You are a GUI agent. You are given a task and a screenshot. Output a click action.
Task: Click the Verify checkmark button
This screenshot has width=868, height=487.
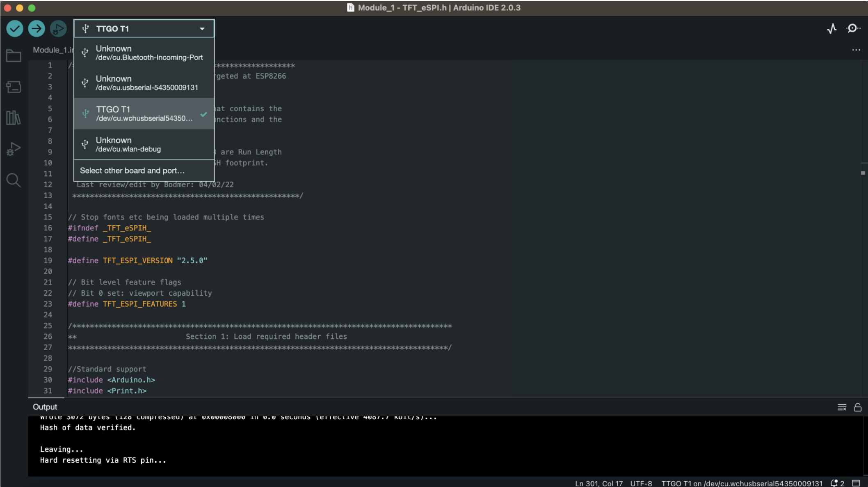click(15, 29)
